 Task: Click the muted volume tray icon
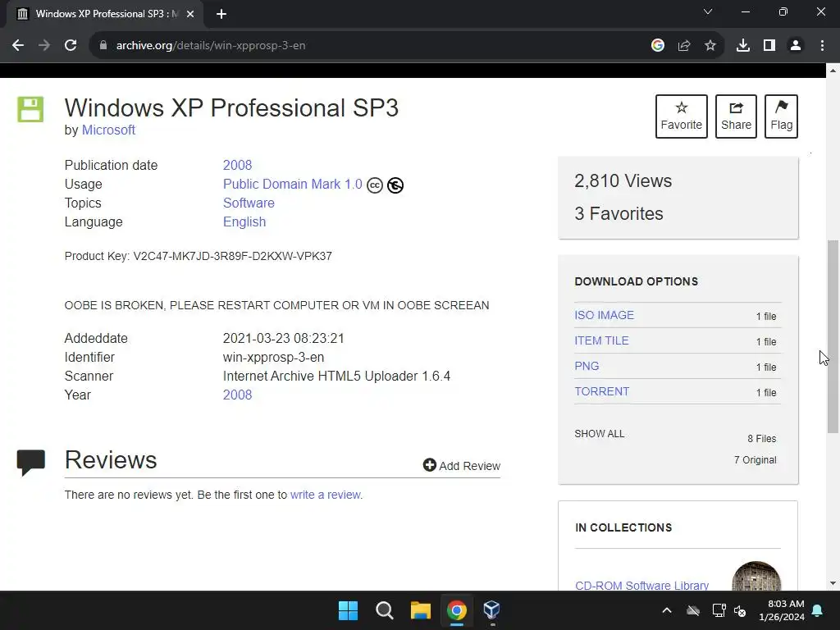[740, 610]
